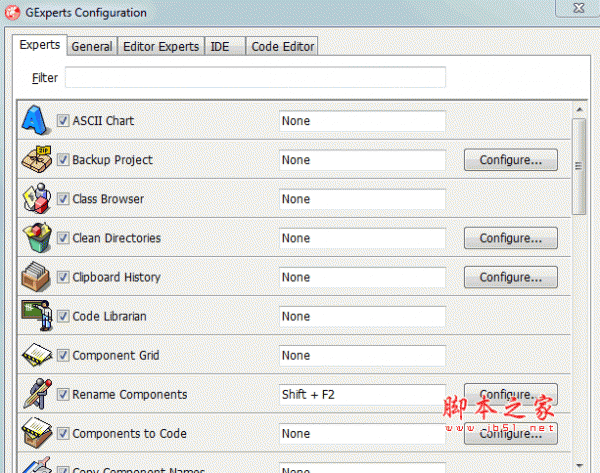This screenshot has width=600, height=473.
Task: Click the "Component Grid" label
Action: [116, 356]
